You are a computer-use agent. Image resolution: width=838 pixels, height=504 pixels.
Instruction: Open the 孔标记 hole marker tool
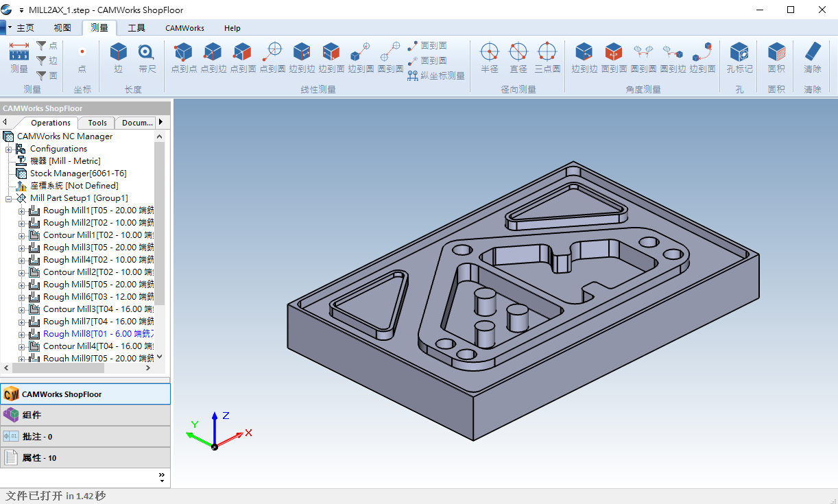pyautogui.click(x=739, y=57)
